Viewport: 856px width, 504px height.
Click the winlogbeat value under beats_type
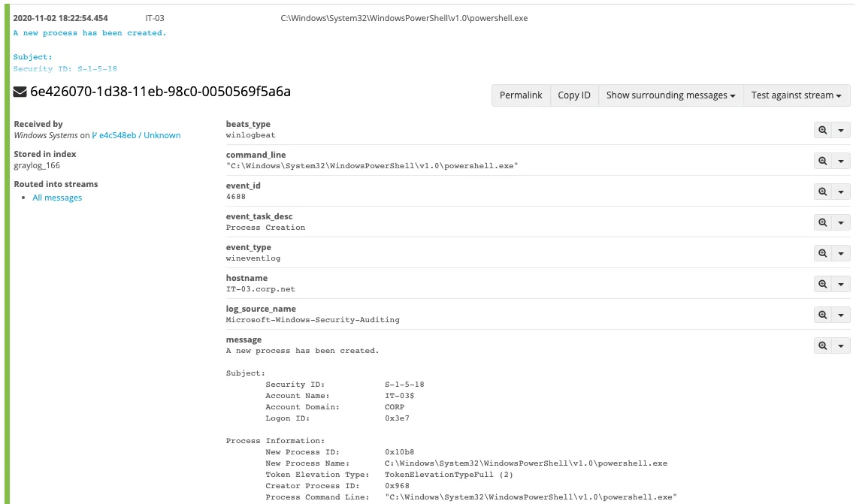pos(250,134)
